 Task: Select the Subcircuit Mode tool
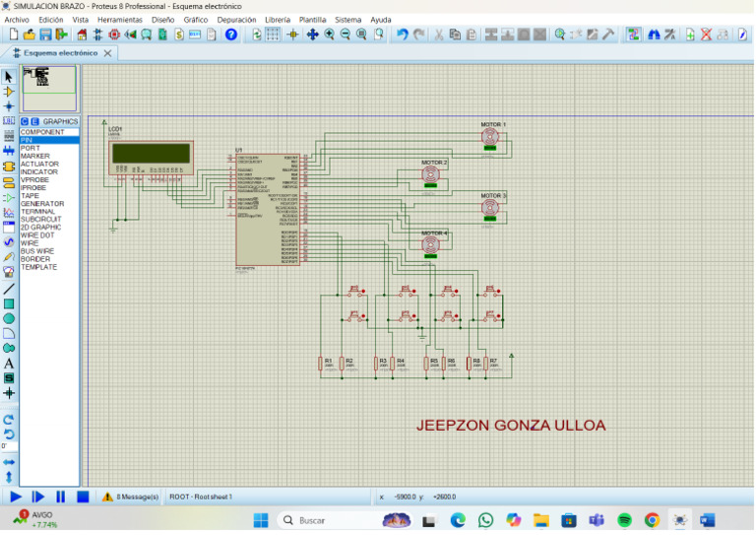(x=9, y=167)
